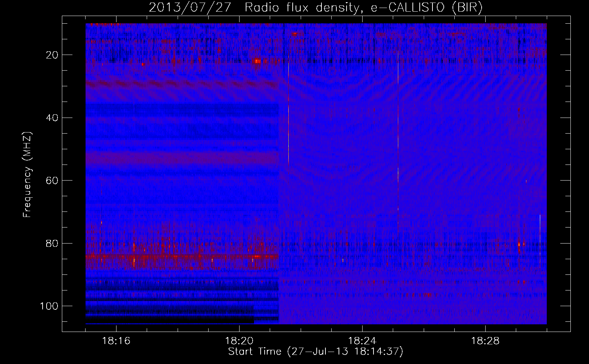Click the 80 MHz frequency tick label
The height and width of the screenshot is (364, 589).
52,243
